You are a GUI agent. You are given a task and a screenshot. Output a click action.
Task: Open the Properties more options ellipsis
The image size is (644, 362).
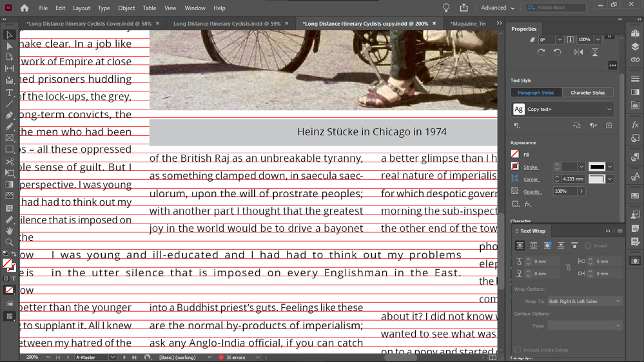click(x=612, y=65)
